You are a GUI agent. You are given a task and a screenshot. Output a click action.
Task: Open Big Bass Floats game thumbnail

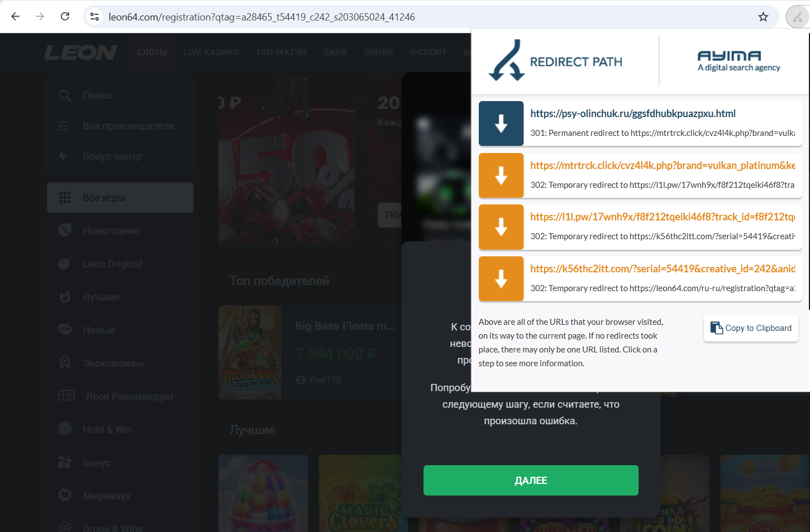(x=250, y=352)
